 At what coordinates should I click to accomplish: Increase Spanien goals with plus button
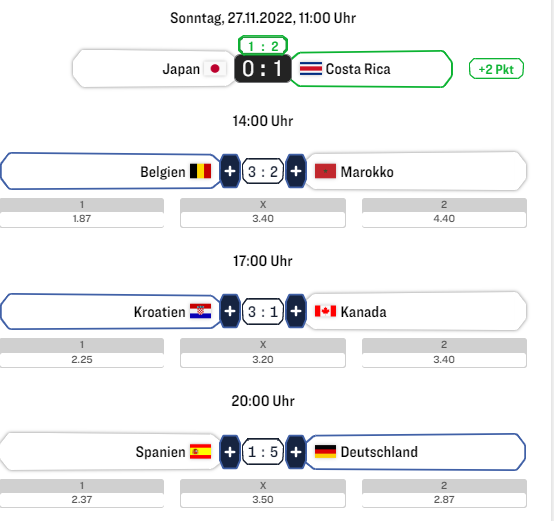coord(230,452)
